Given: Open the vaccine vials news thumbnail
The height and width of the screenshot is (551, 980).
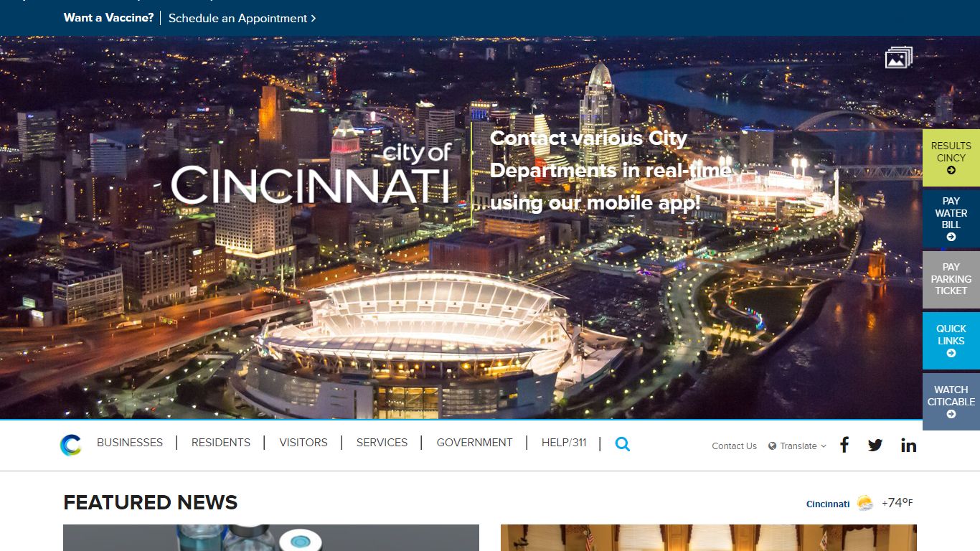Looking at the screenshot, I should tap(271, 537).
